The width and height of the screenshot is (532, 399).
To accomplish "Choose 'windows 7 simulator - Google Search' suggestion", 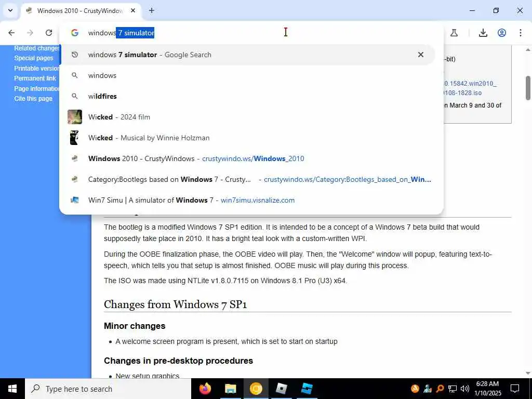I will pyautogui.click(x=248, y=55).
